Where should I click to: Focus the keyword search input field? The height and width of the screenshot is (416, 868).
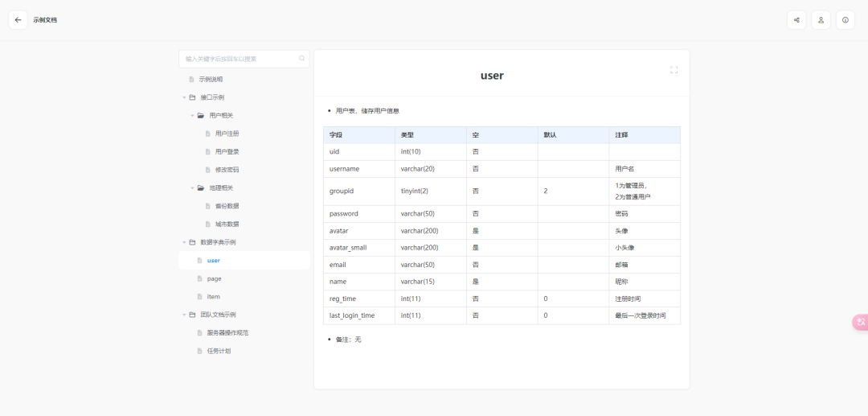point(240,59)
